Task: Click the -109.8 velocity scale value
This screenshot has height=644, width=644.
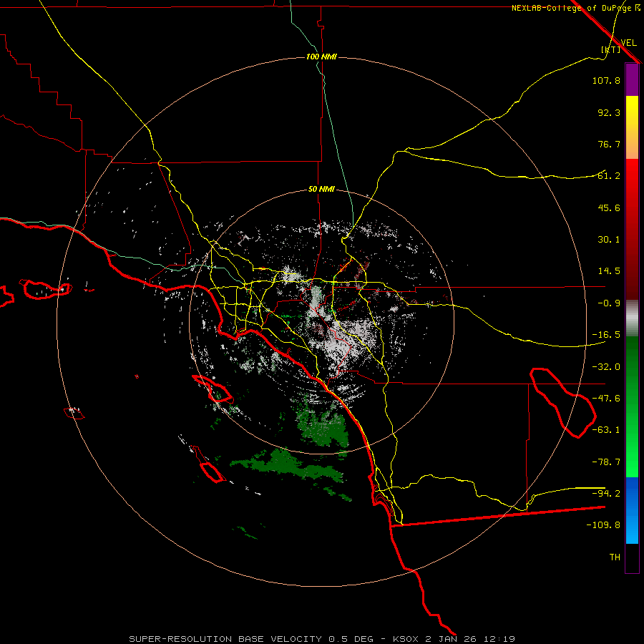Action: tap(603, 525)
